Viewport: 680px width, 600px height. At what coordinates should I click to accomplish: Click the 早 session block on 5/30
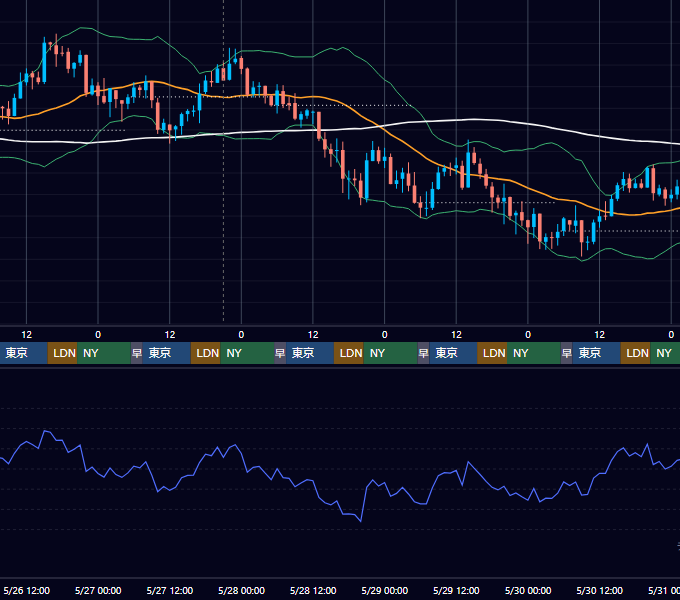pyautogui.click(x=566, y=353)
